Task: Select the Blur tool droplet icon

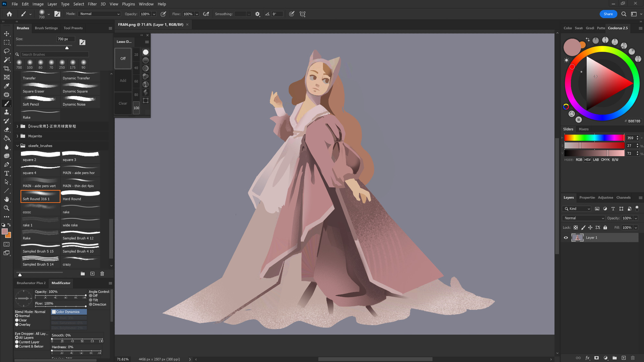Action: click(x=6, y=147)
